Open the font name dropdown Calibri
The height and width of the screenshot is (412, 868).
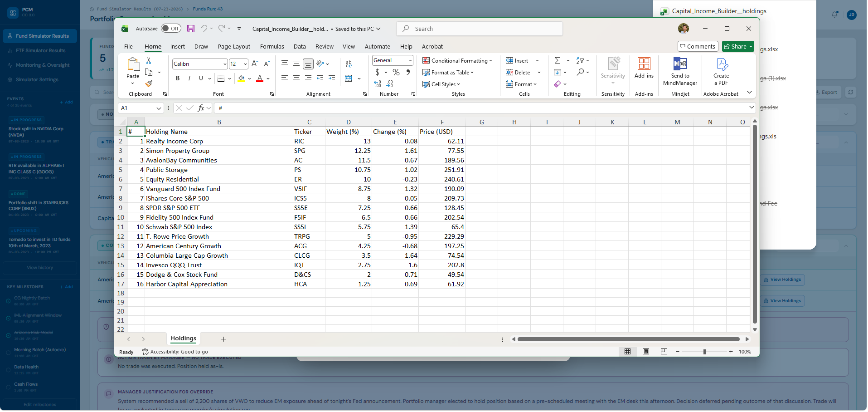click(225, 64)
